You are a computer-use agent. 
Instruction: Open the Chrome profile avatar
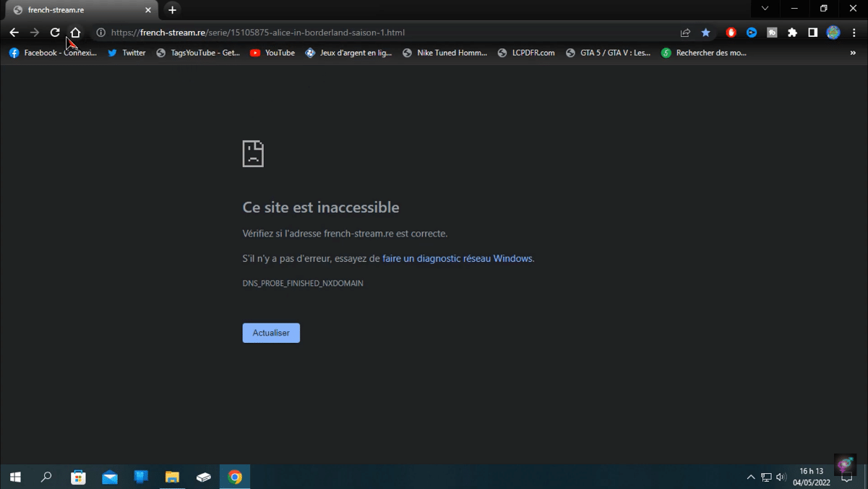(833, 33)
